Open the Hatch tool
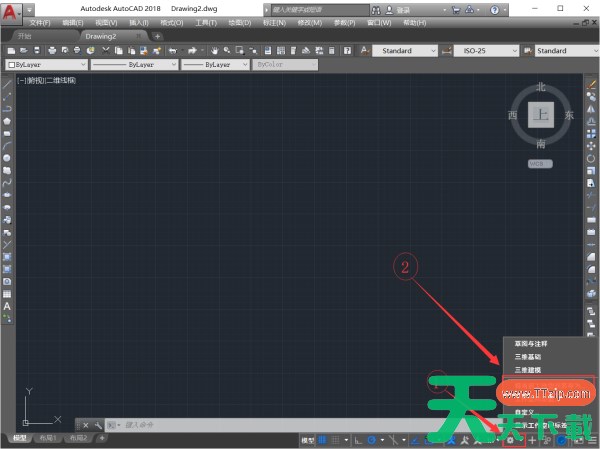Viewport: 600px width, 449px height. tap(7, 257)
